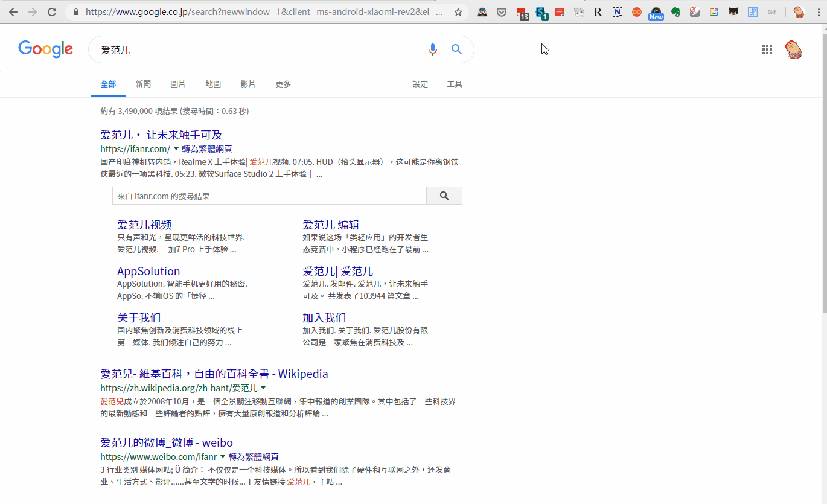Click the masked-face extension icon
This screenshot has width=827, height=504.
482,12
